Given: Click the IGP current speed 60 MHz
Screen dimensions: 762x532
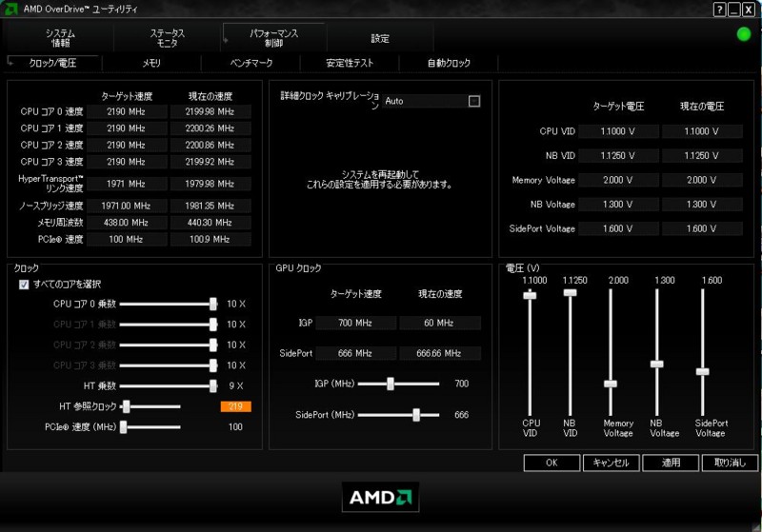Looking at the screenshot, I should click(439, 323).
